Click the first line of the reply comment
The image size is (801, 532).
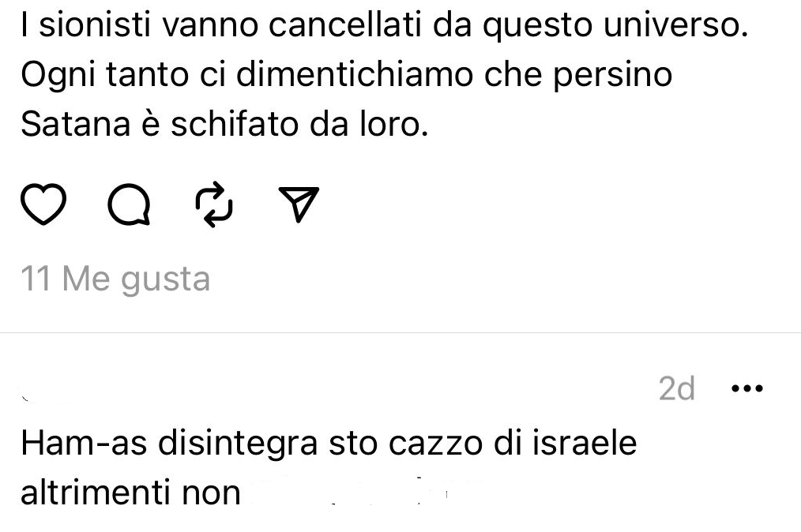coord(328,444)
